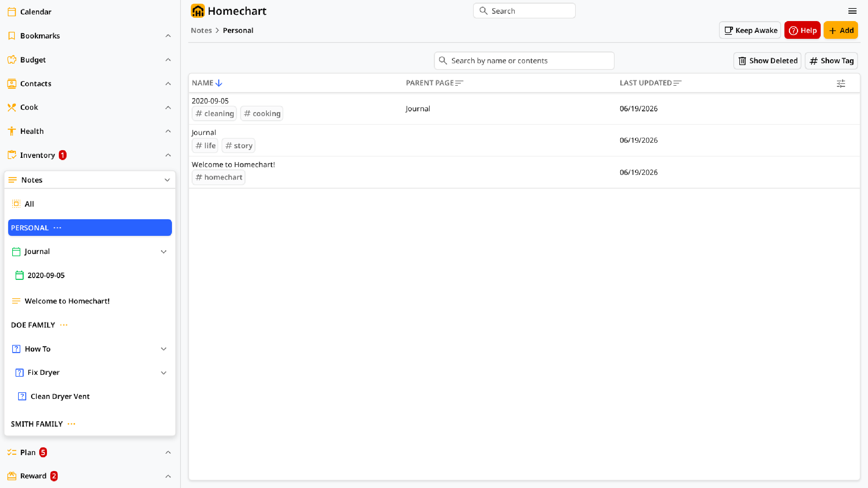Image resolution: width=868 pixels, height=488 pixels.
Task: Click the Reward badge showing 2
Action: [x=54, y=476]
